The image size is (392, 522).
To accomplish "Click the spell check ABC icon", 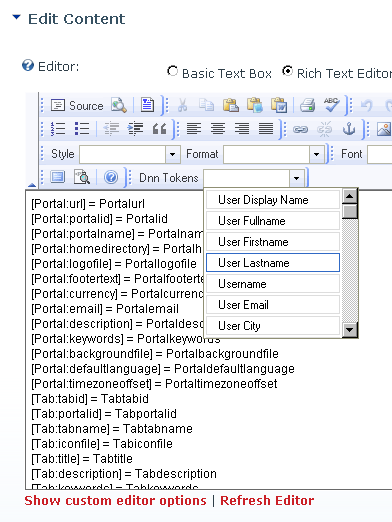I will tap(331, 105).
